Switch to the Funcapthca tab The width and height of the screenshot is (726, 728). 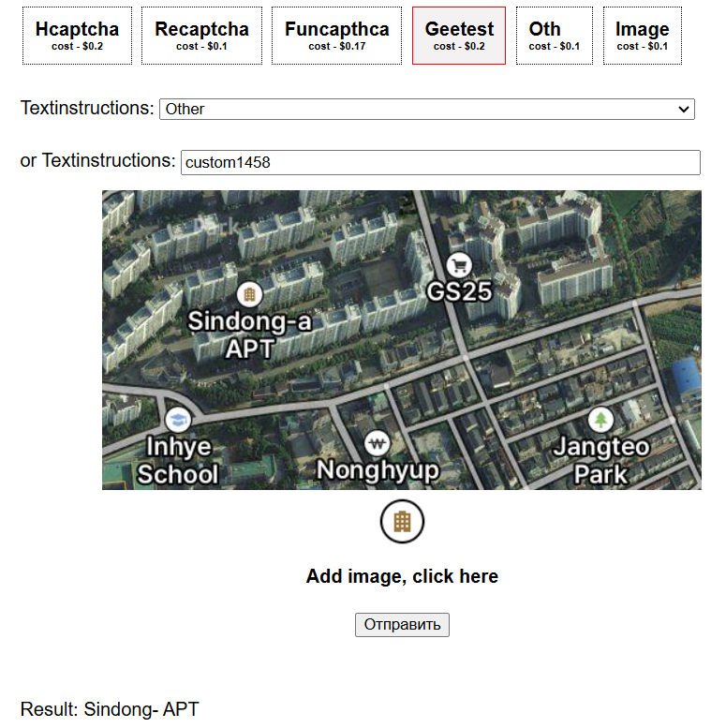tap(336, 36)
